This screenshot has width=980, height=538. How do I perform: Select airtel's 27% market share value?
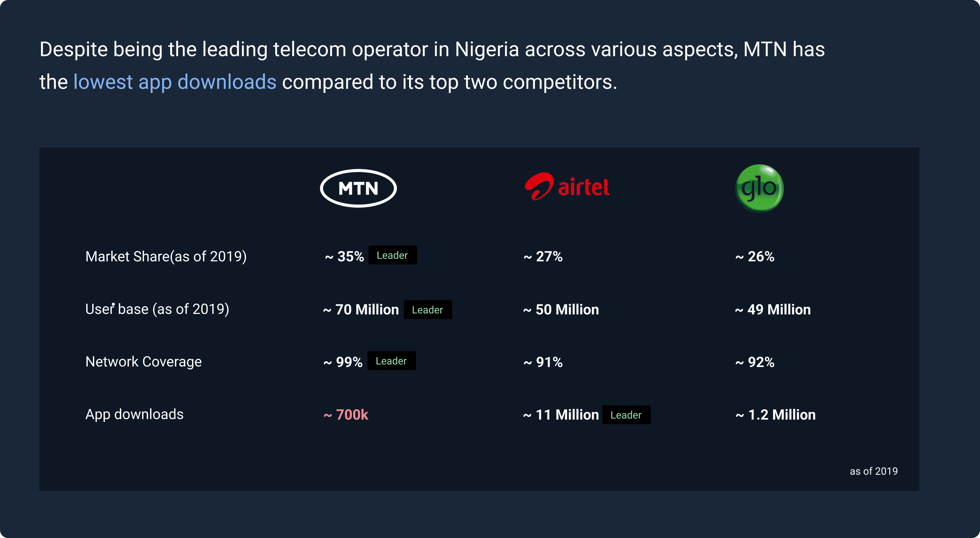(543, 256)
